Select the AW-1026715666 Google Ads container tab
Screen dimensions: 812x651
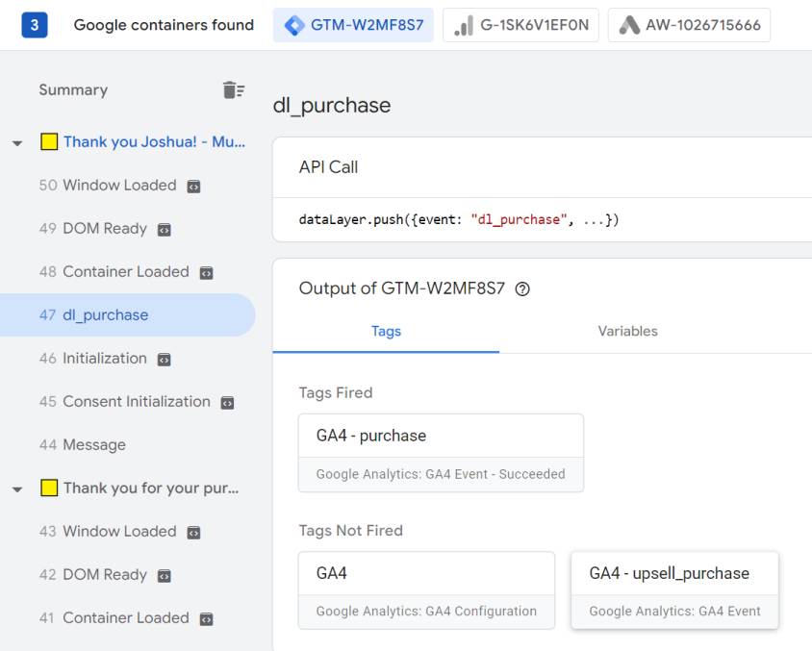coord(689,25)
